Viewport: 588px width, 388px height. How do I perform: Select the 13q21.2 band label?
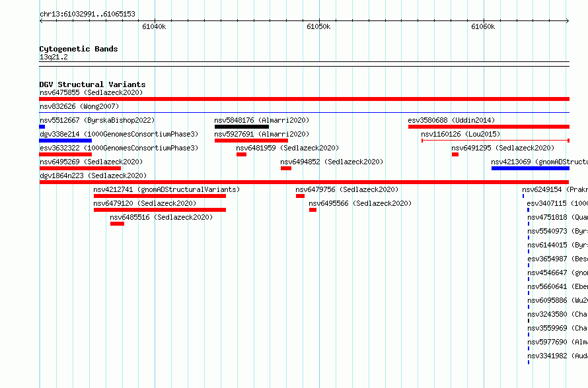click(x=54, y=57)
